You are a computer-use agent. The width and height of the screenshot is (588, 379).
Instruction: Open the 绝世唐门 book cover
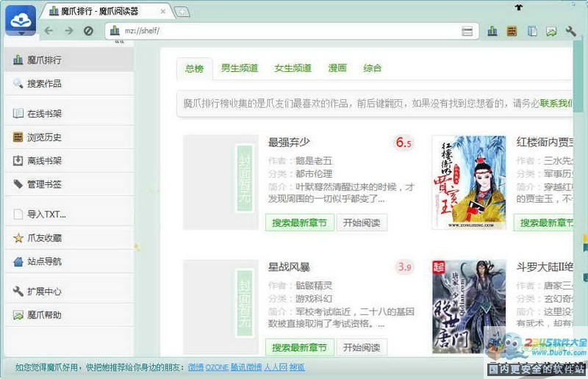(x=469, y=307)
